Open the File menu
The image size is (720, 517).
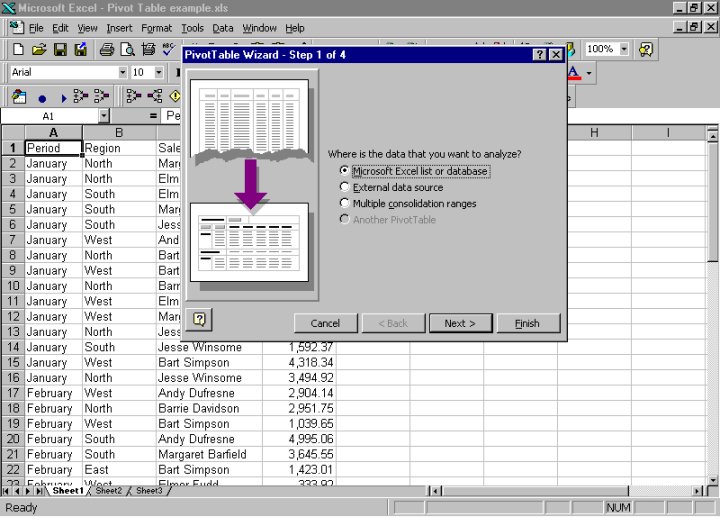pos(36,28)
